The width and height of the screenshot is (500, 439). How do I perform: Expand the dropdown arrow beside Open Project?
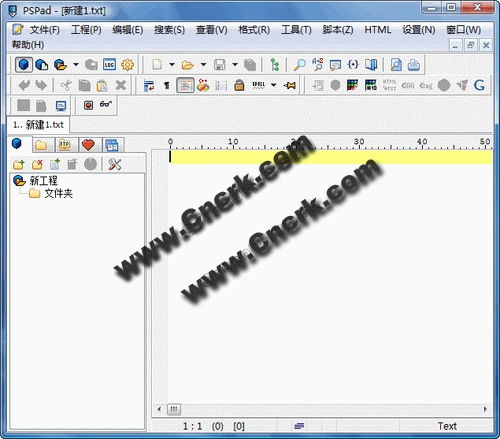click(x=76, y=65)
